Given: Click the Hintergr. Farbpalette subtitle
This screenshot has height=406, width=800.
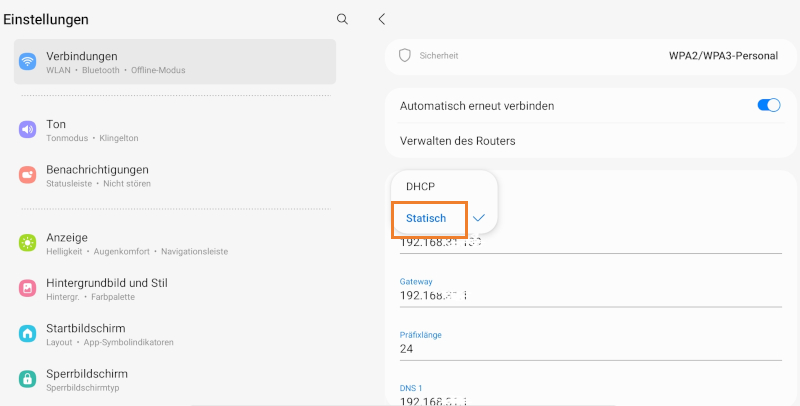Looking at the screenshot, I should [90, 297].
